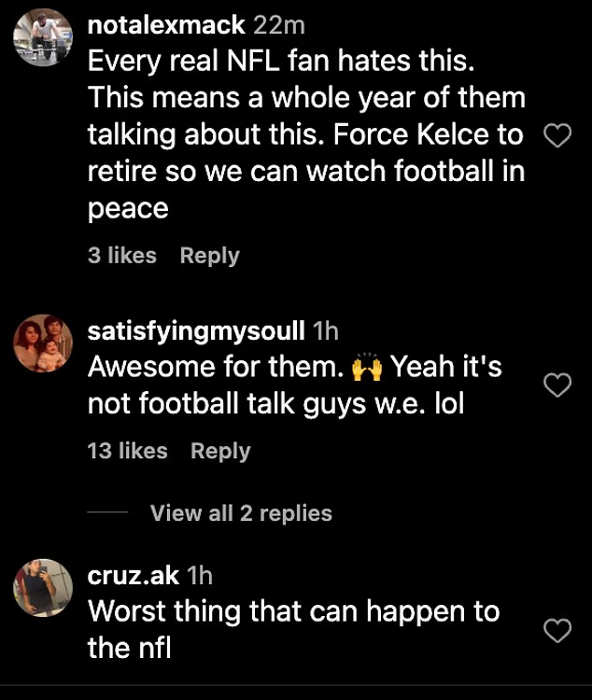592x700 pixels.
Task: Click the 22m timestamp on first comment
Action: [278, 25]
